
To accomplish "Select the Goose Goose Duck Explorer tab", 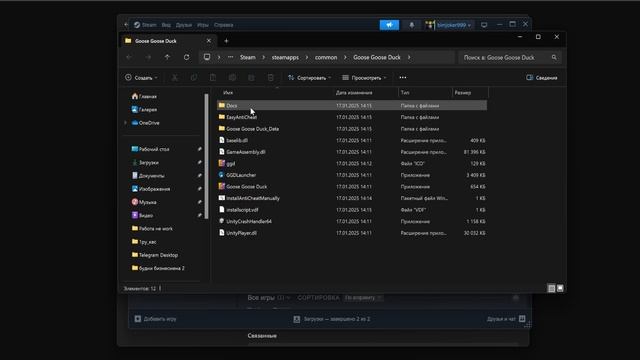I will [168, 41].
